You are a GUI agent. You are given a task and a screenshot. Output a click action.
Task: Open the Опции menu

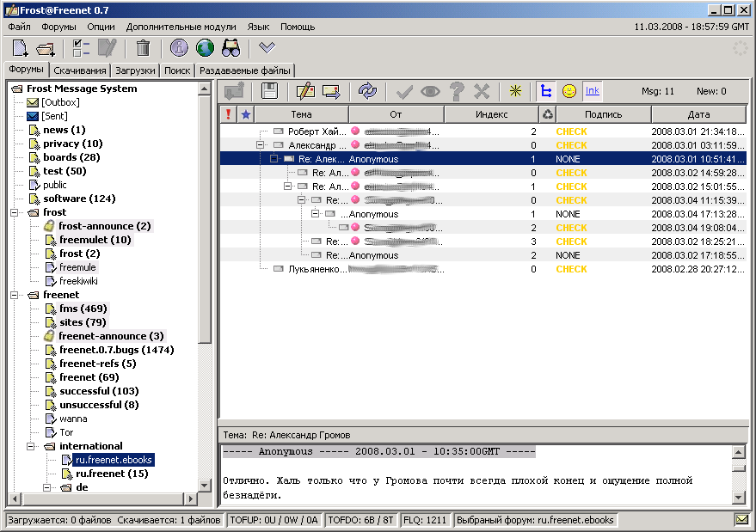101,28
